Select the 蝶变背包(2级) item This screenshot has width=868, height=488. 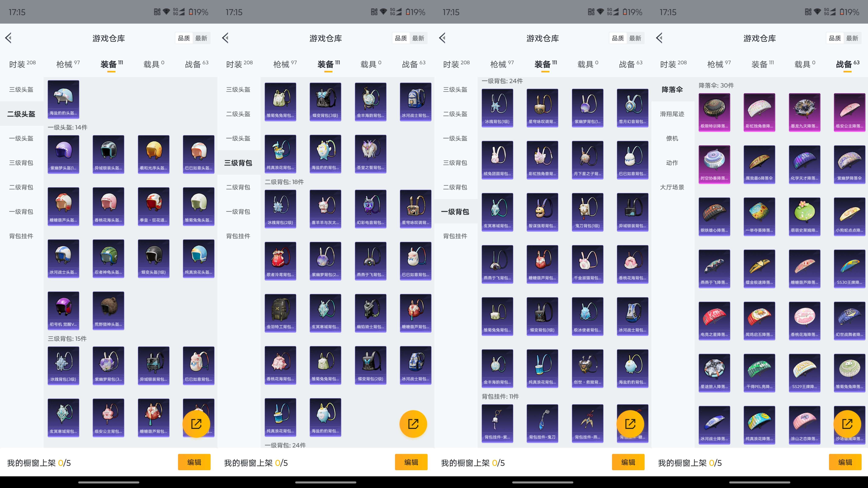(371, 365)
